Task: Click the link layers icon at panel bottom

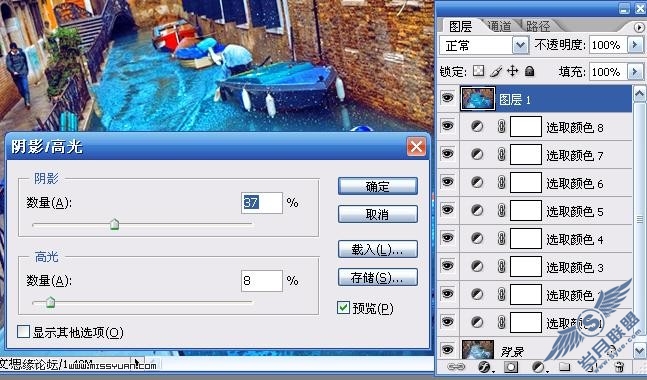Action: click(x=456, y=366)
